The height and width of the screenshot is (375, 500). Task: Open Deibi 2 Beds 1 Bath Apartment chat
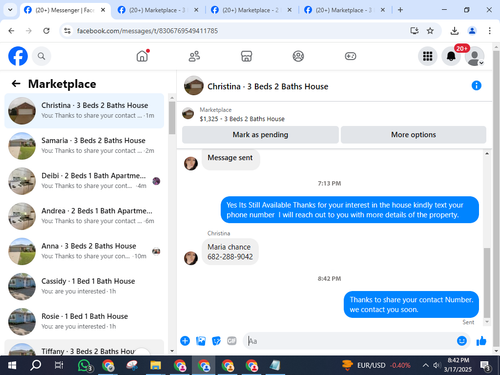(84, 181)
